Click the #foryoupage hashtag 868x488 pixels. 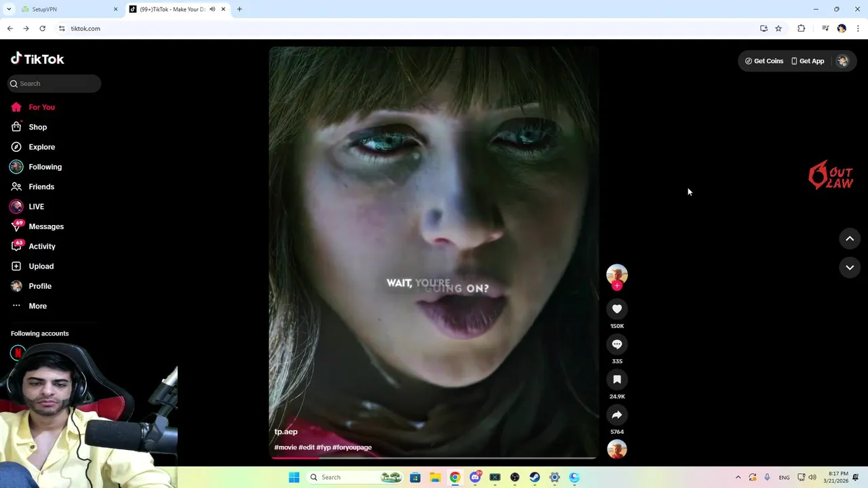[352, 447]
